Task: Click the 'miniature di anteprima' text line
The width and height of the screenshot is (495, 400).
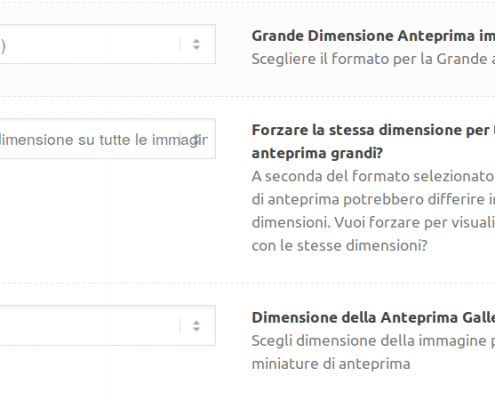Action: (x=331, y=364)
